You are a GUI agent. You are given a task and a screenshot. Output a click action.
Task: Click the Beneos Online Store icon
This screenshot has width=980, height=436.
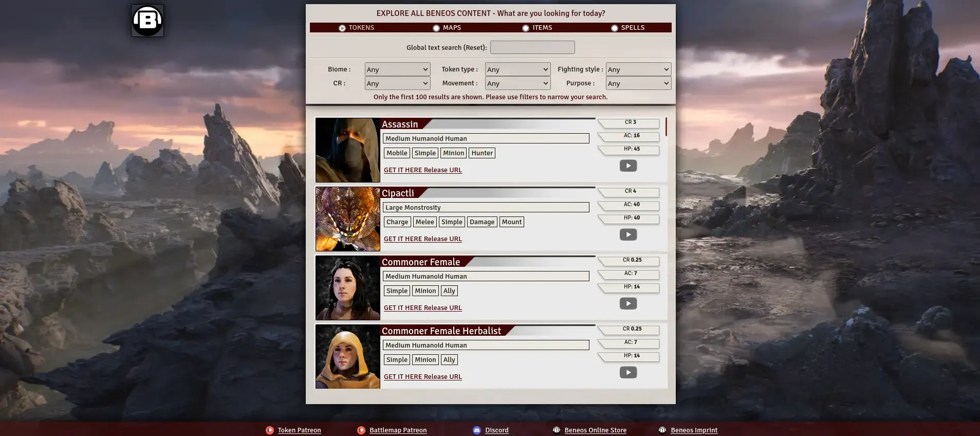pyautogui.click(x=556, y=430)
